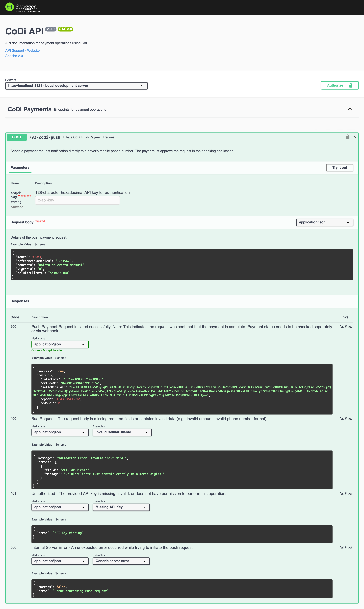
Task: Collapse the /v2/codi/push endpoint
Action: [x=354, y=137]
